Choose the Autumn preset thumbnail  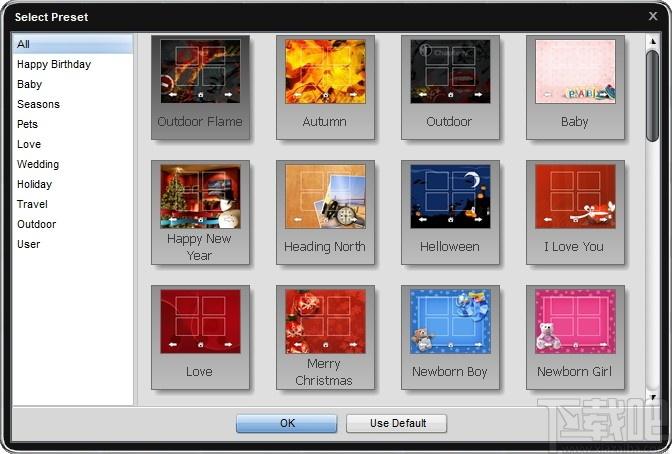[325, 87]
